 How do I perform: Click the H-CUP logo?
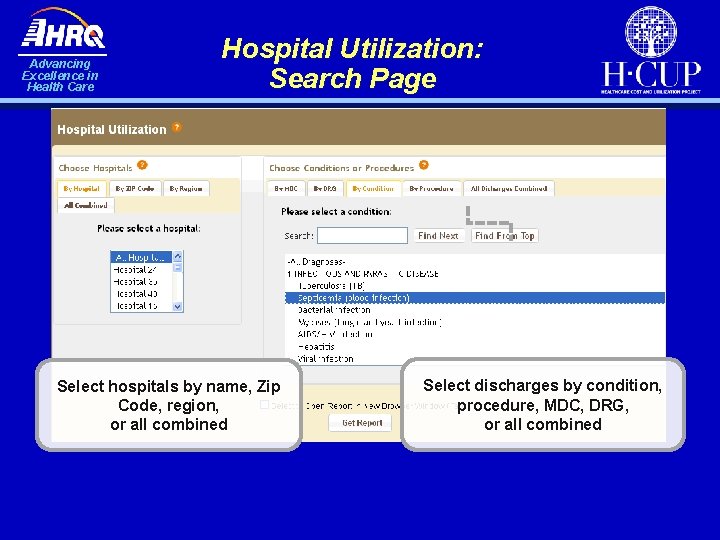[651, 50]
